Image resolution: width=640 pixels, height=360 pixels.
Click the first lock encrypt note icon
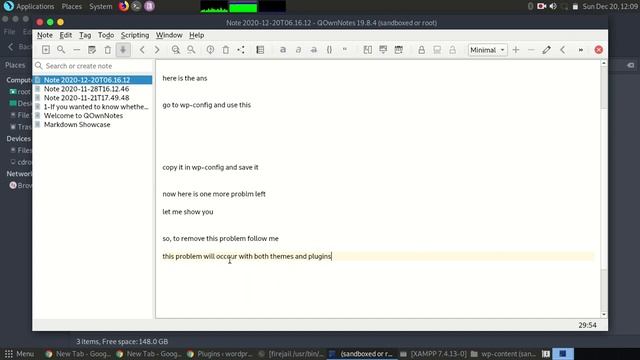click(422, 50)
